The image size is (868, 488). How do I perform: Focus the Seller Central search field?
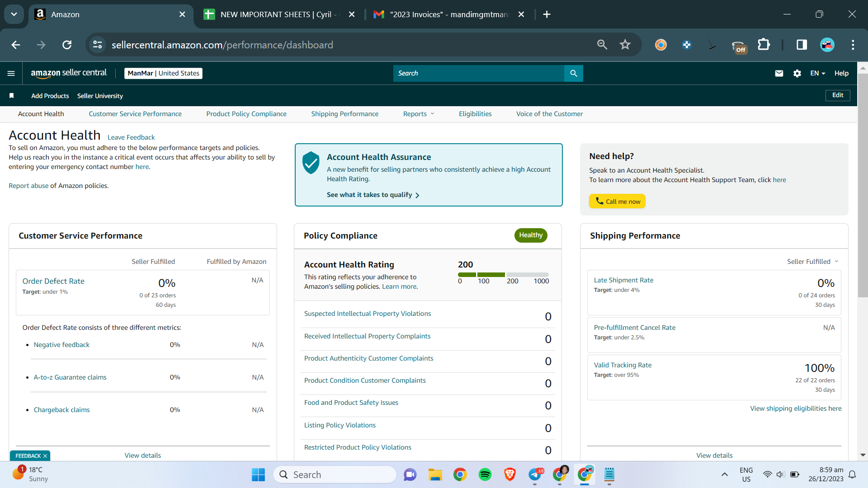coord(479,73)
